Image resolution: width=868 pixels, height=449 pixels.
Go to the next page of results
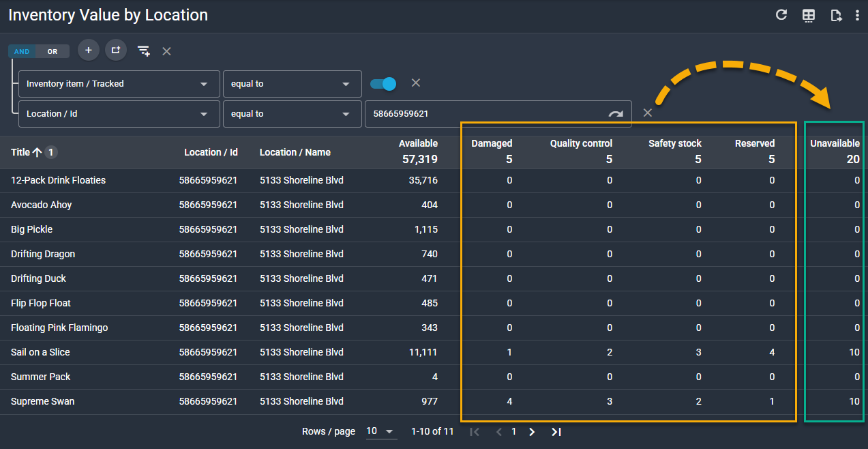(532, 431)
